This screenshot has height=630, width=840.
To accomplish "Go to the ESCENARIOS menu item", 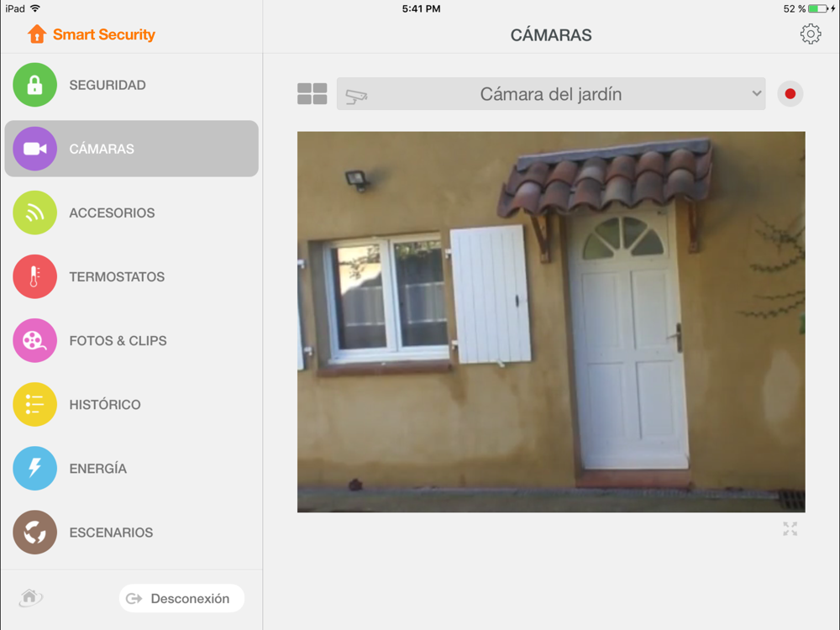I will 111,533.
